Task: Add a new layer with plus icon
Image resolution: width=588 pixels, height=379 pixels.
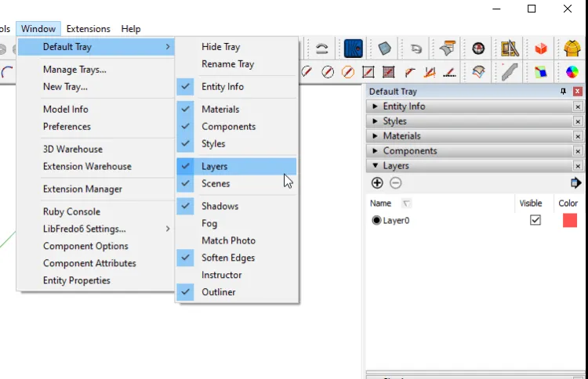Action: (377, 182)
